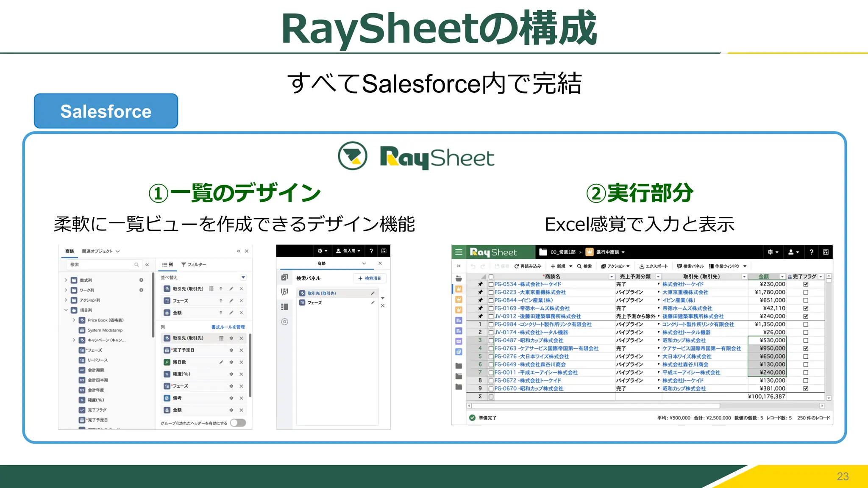Expand the Price Book (価格表) node
The height and width of the screenshot is (488, 868).
click(74, 320)
